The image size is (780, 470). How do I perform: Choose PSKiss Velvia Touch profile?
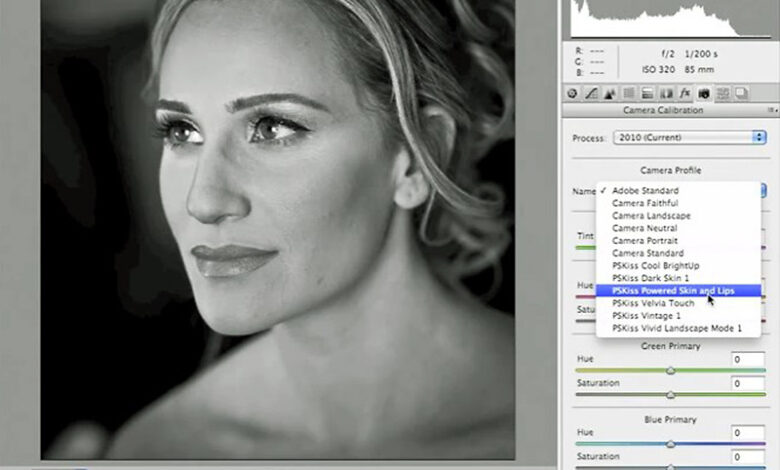coord(679,303)
